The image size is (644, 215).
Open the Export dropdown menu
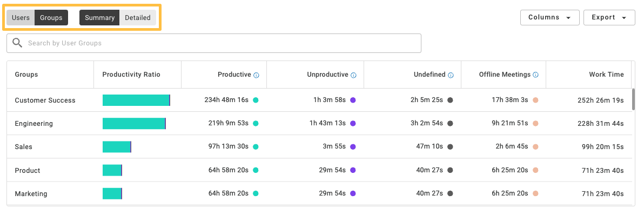coord(609,17)
